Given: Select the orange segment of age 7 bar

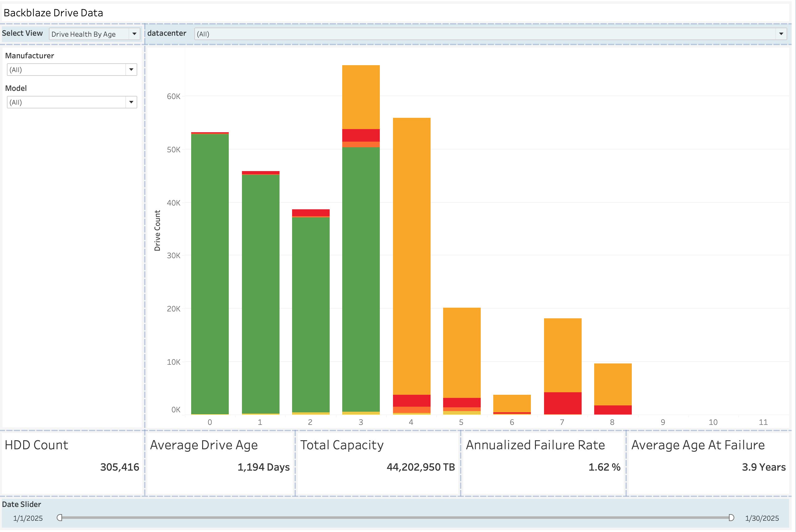Looking at the screenshot, I should coord(563,355).
